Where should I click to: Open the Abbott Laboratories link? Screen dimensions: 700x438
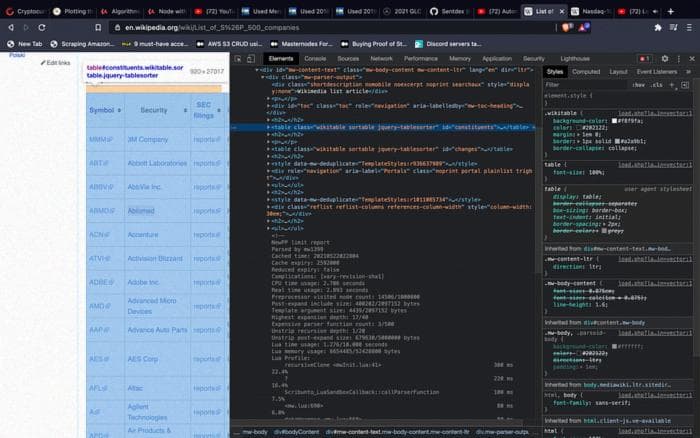click(x=157, y=163)
